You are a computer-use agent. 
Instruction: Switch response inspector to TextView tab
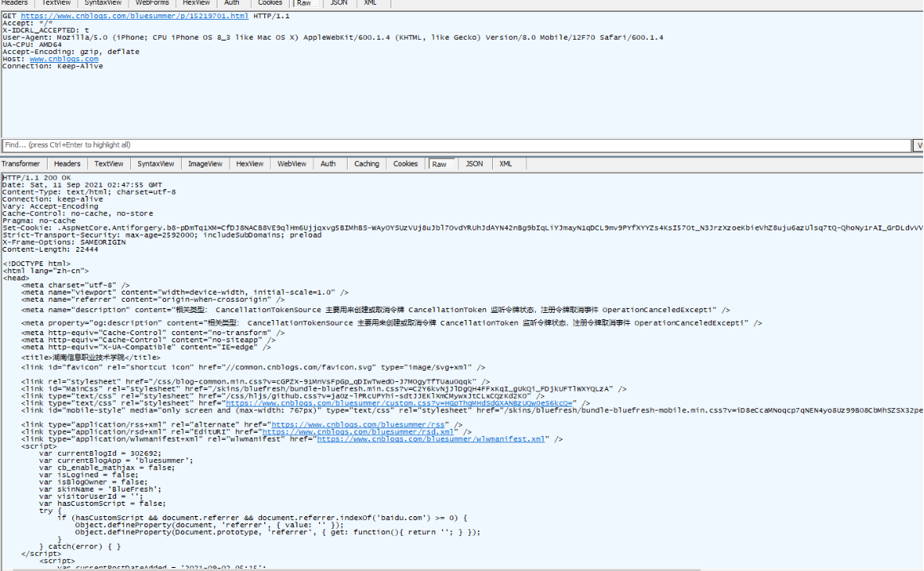[109, 164]
